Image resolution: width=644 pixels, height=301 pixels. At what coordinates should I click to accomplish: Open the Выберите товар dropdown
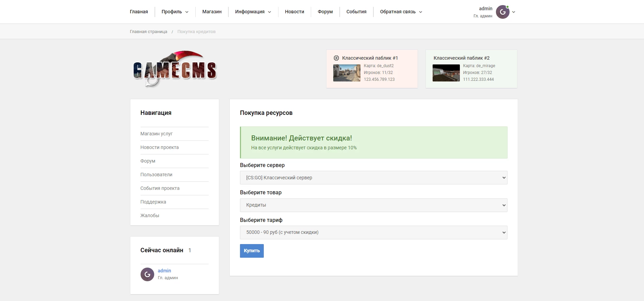tap(373, 205)
